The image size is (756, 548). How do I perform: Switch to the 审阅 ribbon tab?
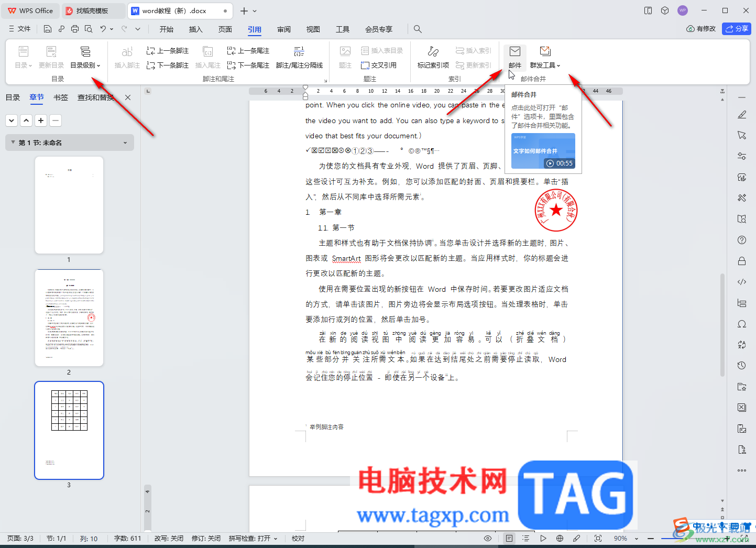[284, 29]
